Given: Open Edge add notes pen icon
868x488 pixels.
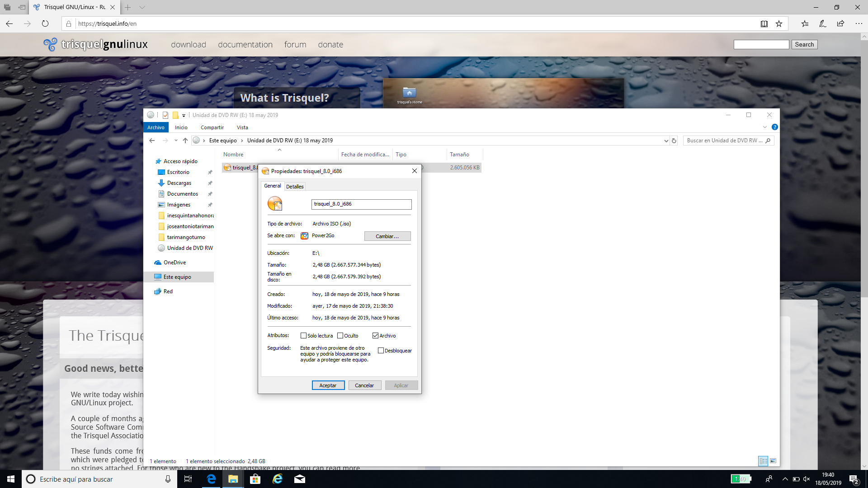Looking at the screenshot, I should (823, 23).
